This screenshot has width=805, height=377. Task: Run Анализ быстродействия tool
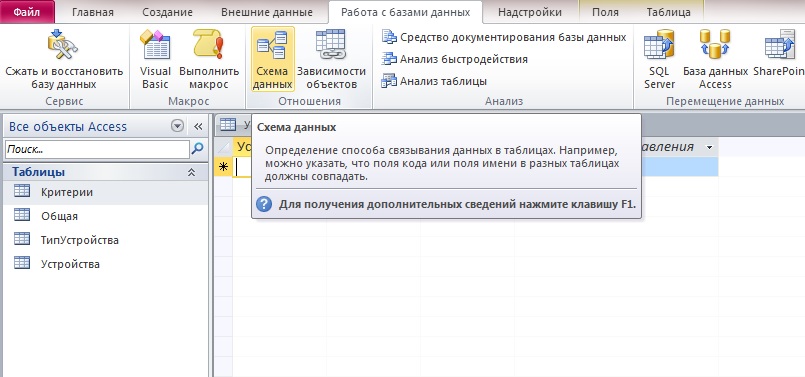tap(454, 59)
